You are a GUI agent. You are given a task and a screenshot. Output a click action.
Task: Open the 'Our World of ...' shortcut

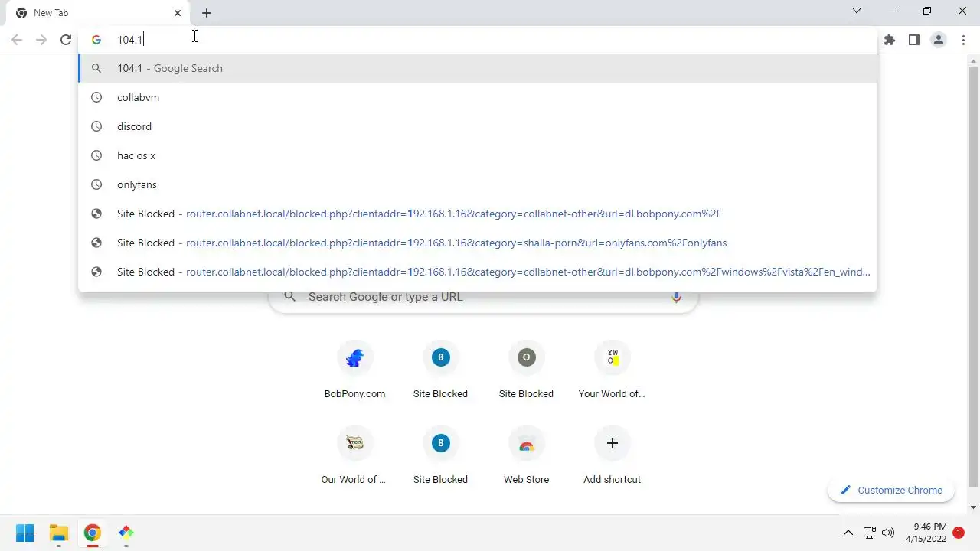tap(354, 457)
